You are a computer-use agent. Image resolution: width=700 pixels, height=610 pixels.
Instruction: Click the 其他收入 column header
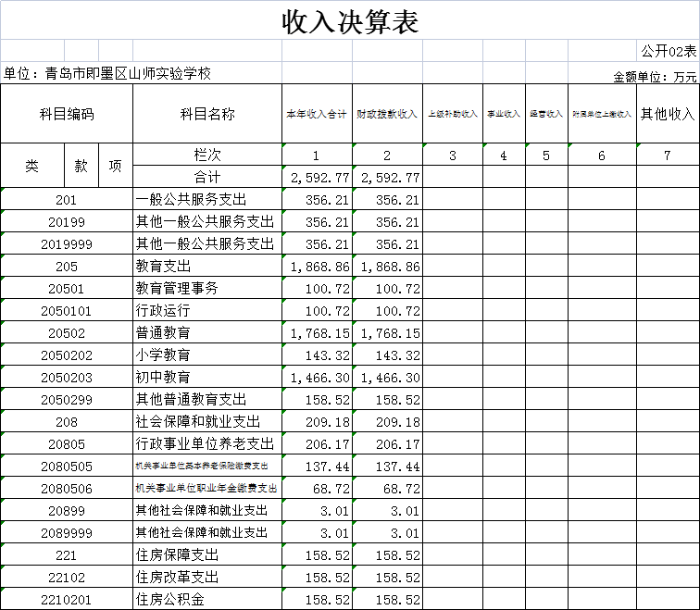(668, 114)
